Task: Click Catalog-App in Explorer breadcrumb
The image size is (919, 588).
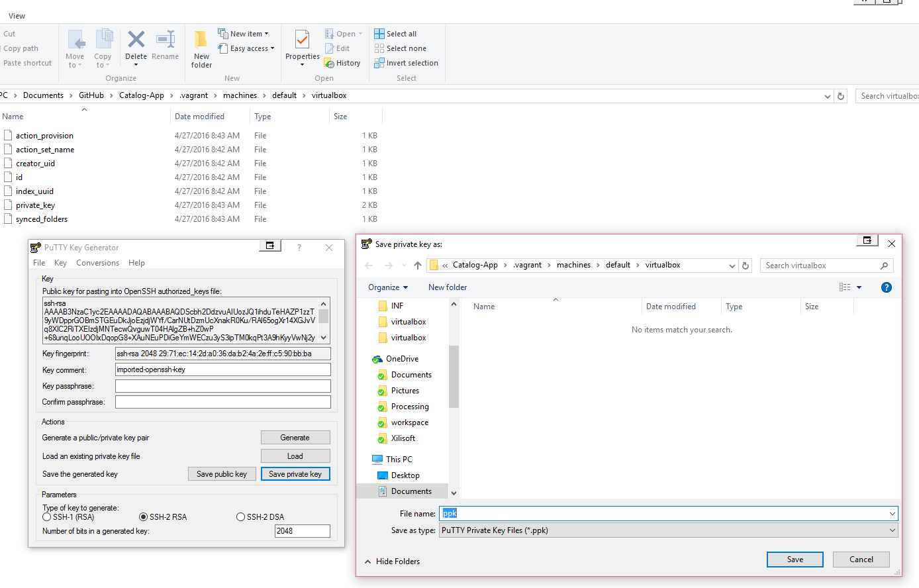Action: coord(142,95)
